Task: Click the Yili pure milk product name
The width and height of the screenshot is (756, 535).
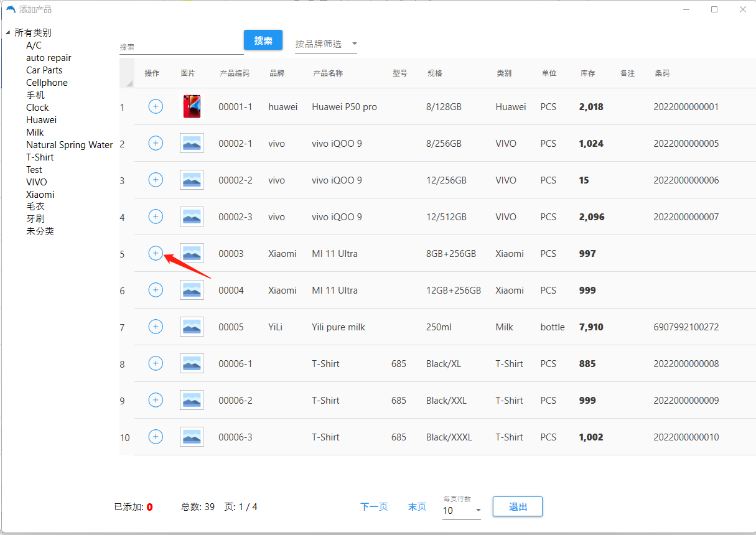Action: coord(338,327)
